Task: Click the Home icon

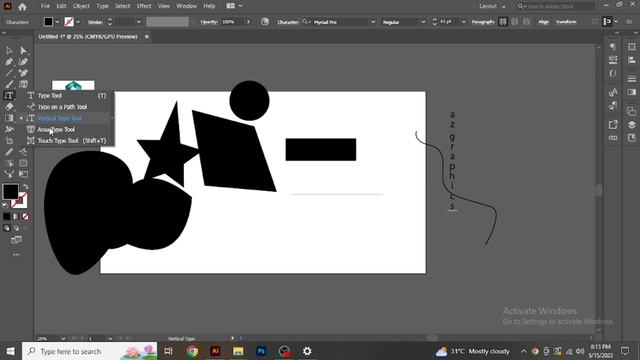Action: (22, 7)
